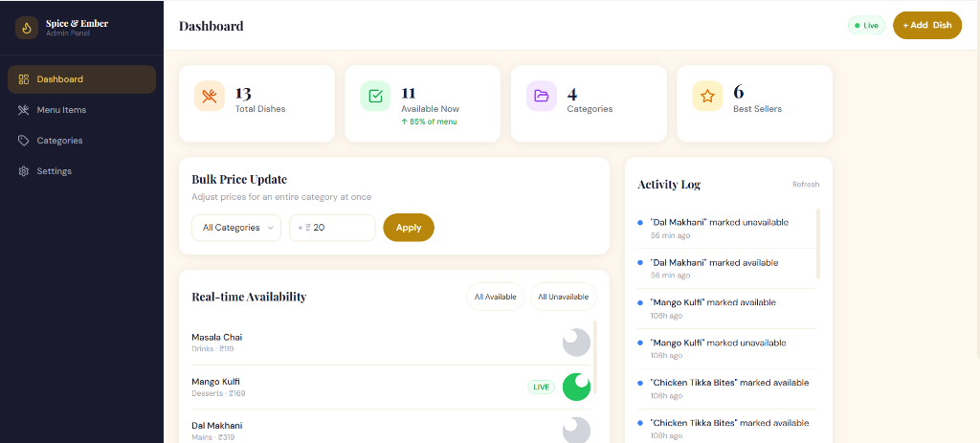Click the green Live status indicator
Viewport: 980px width, 443px height.
coord(866,26)
